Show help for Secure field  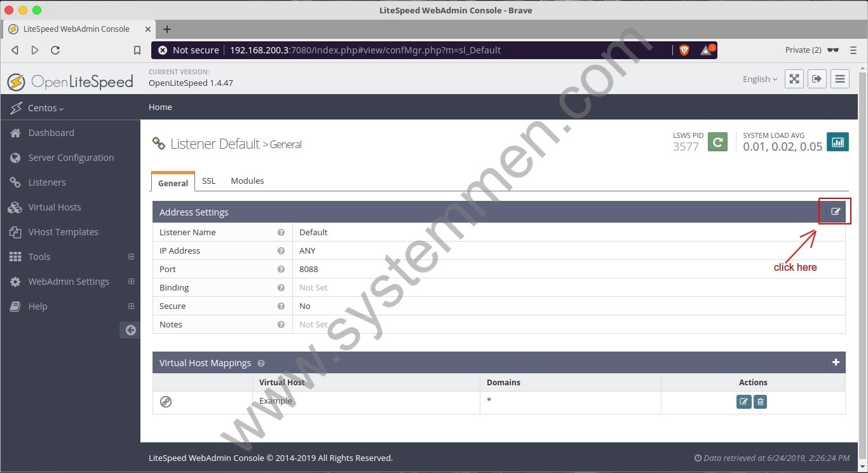point(281,306)
